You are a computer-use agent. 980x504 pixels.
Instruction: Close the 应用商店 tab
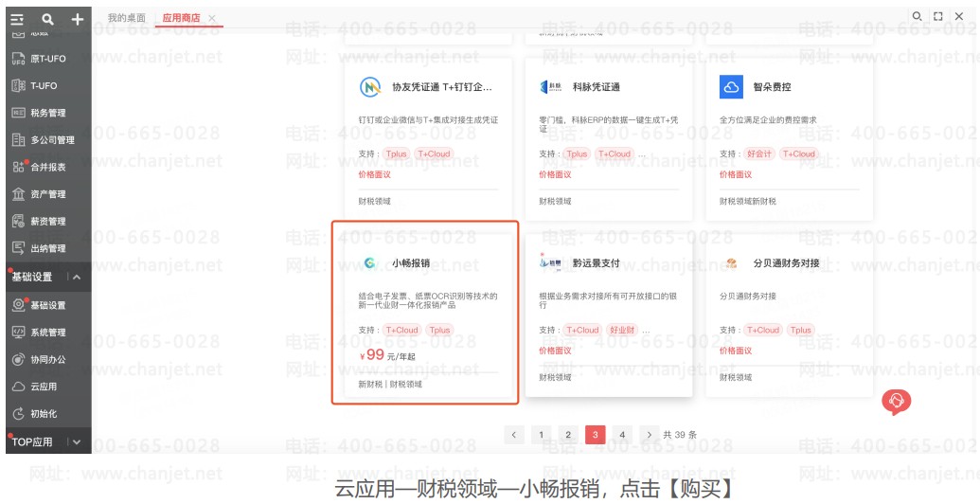click(212, 18)
